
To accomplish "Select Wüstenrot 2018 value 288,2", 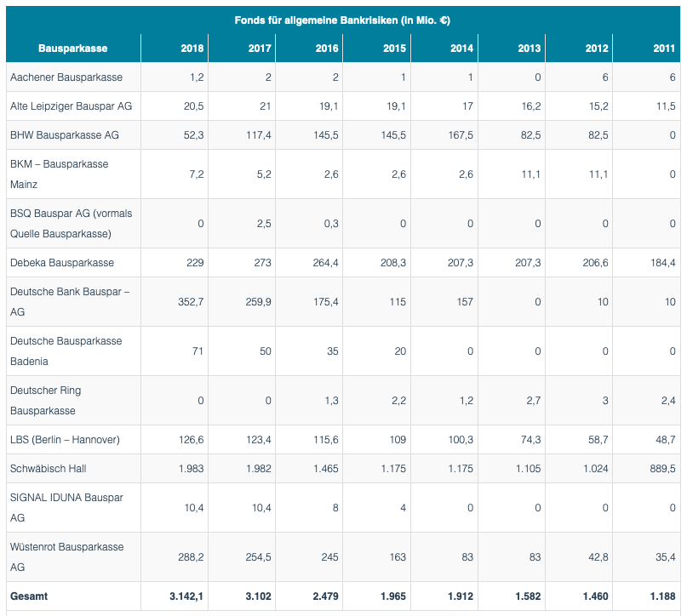I will pos(191,557).
